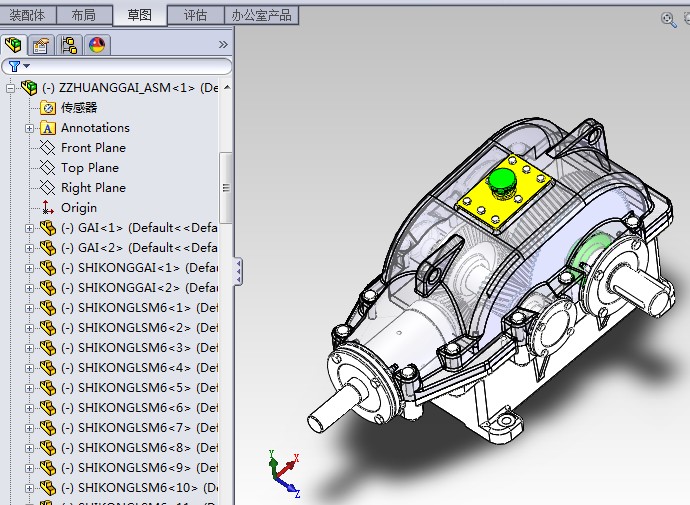Select Origin in tree
Screen dimensions: 690x505
pyautogui.click(x=79, y=208)
